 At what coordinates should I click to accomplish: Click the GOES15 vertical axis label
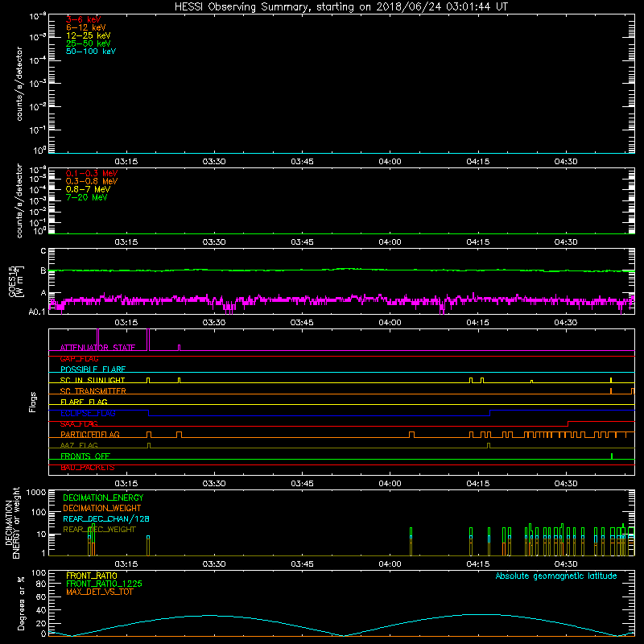(x=16, y=282)
